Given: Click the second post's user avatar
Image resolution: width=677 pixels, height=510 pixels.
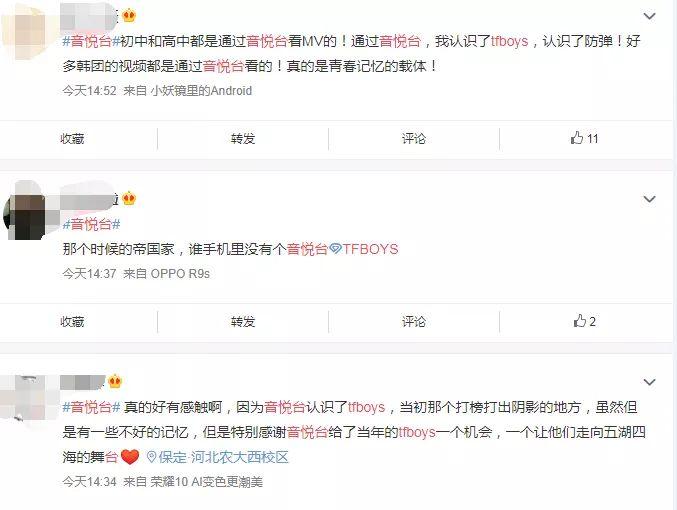Looking at the screenshot, I should click(x=25, y=215).
